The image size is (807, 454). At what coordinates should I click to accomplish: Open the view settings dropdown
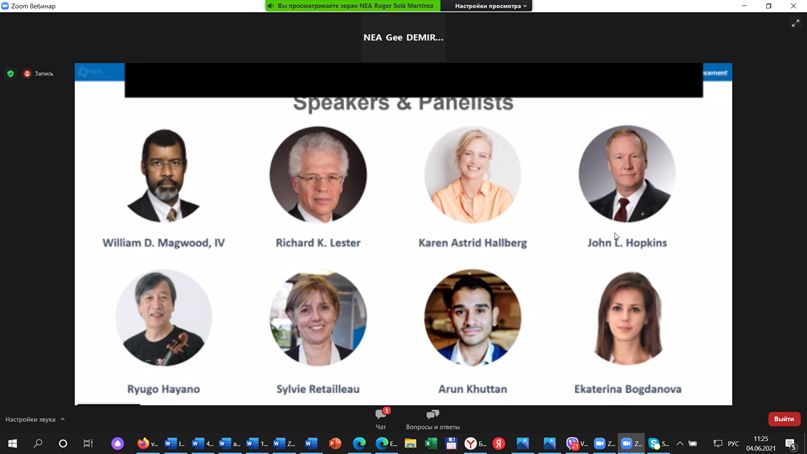point(490,6)
